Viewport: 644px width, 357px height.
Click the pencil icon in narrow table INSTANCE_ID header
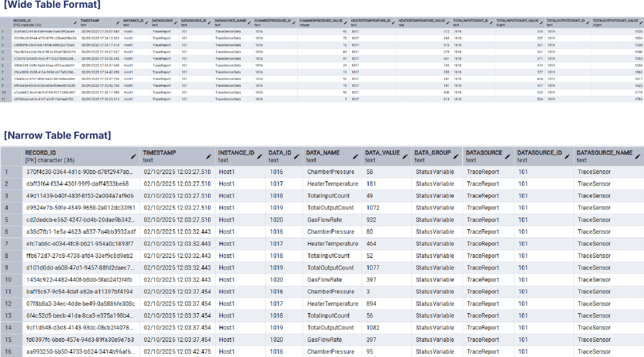pyautogui.click(x=260, y=157)
